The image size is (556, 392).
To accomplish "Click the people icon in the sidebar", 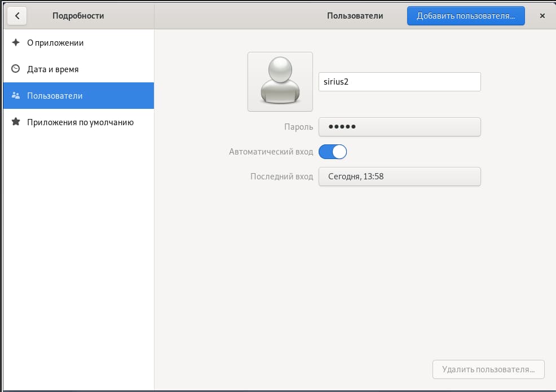I will tap(16, 96).
